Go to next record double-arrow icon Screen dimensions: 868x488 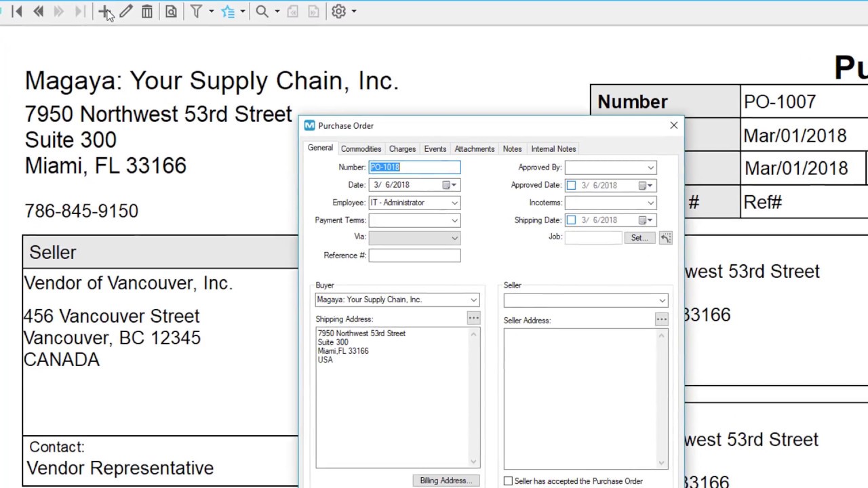point(59,12)
